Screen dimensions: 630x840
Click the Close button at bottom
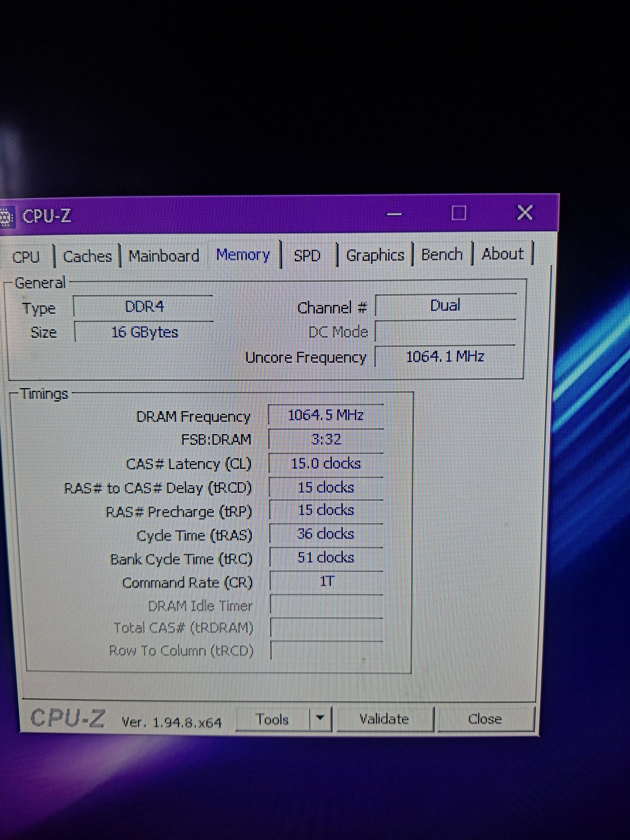[x=485, y=719]
